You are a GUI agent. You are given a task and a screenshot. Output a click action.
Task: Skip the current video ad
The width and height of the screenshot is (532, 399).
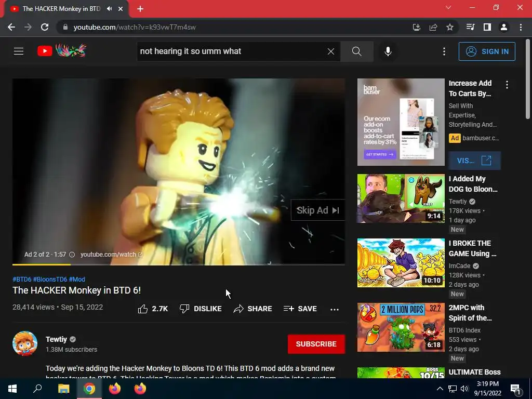(317, 210)
